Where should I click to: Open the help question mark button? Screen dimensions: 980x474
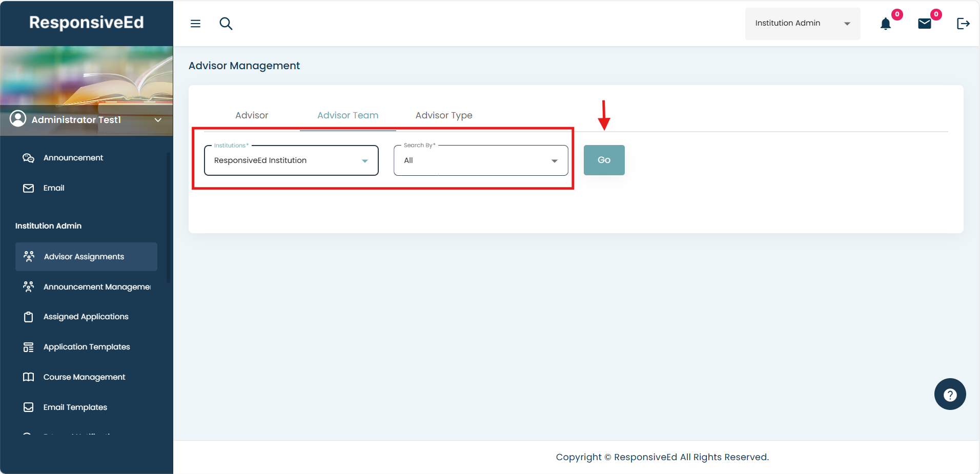[950, 394]
